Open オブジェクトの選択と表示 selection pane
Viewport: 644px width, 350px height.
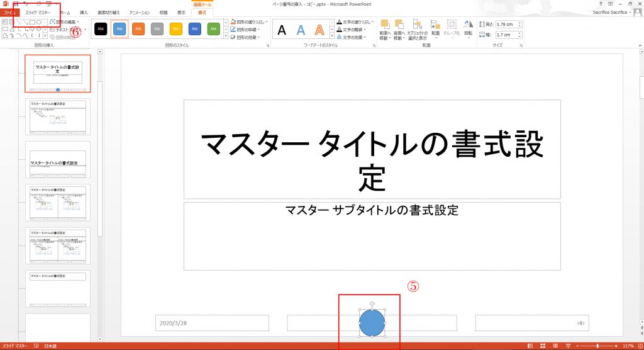point(418,29)
